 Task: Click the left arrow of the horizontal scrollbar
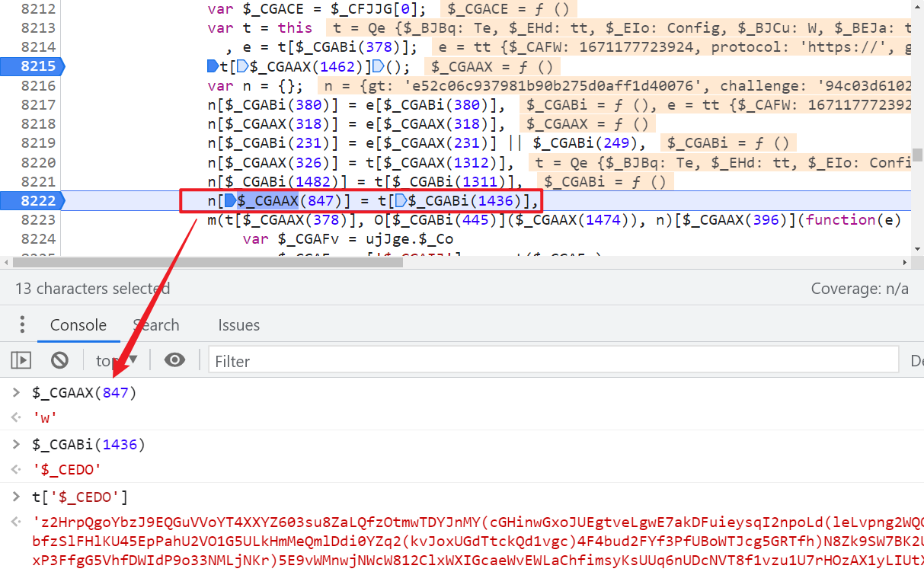point(6,262)
